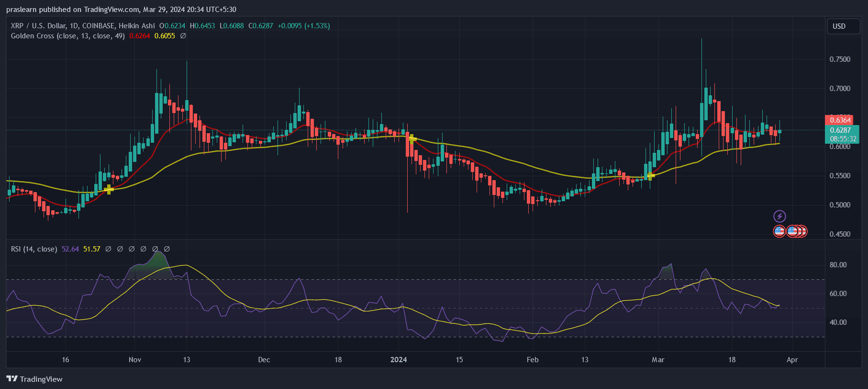Click the yellow cross marker near late October

pyautogui.click(x=109, y=190)
